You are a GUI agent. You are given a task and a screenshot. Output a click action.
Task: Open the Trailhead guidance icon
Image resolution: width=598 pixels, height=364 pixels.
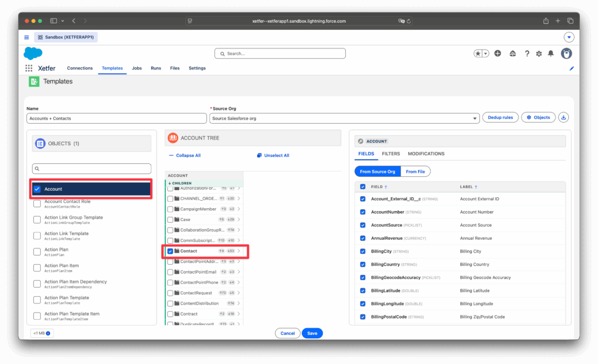click(x=513, y=54)
